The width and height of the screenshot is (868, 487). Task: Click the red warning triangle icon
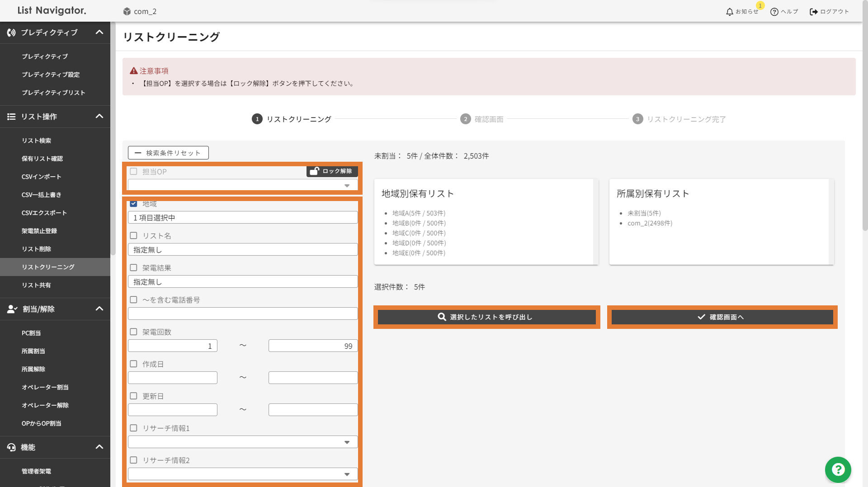point(133,71)
